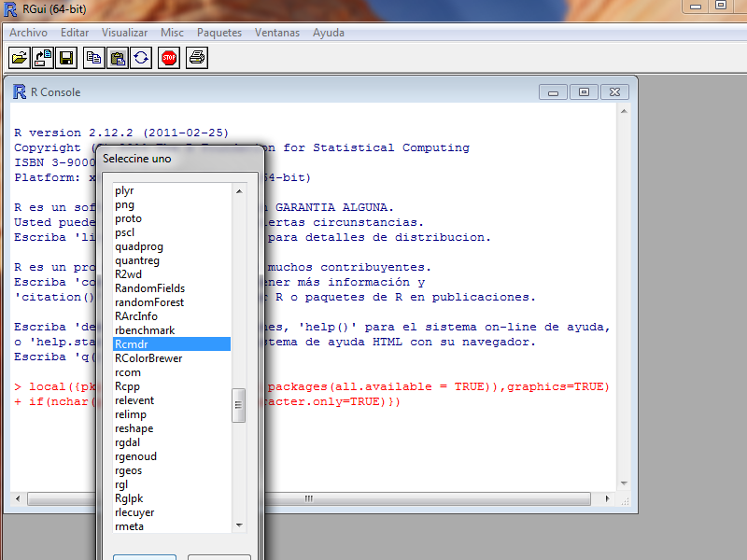The width and height of the screenshot is (747, 560).
Task: Select plyr in the package list
Action: (x=172, y=190)
